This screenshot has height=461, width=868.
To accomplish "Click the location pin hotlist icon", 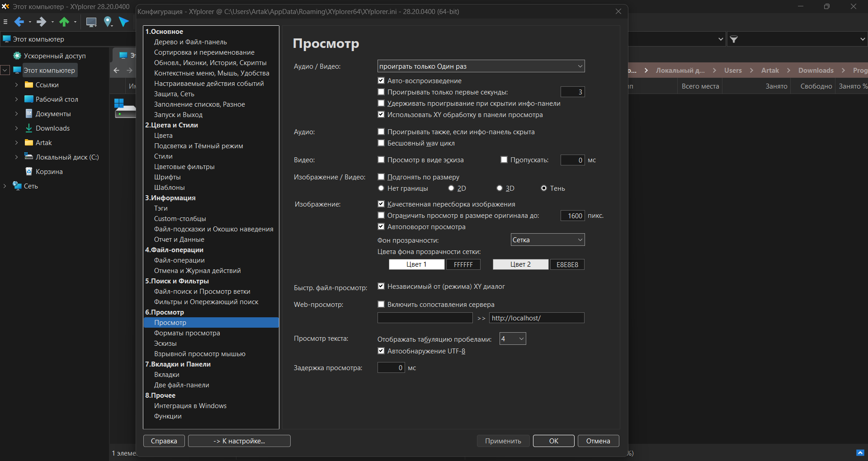I will pos(108,22).
